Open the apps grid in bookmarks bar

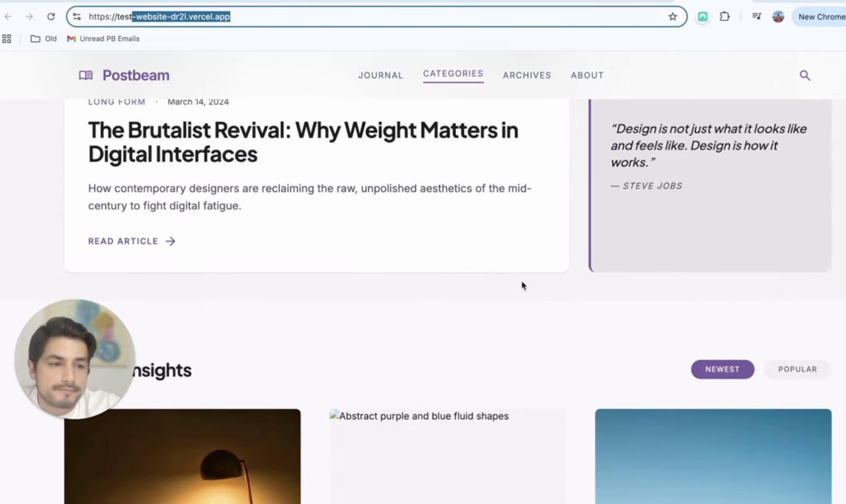[x=7, y=39]
